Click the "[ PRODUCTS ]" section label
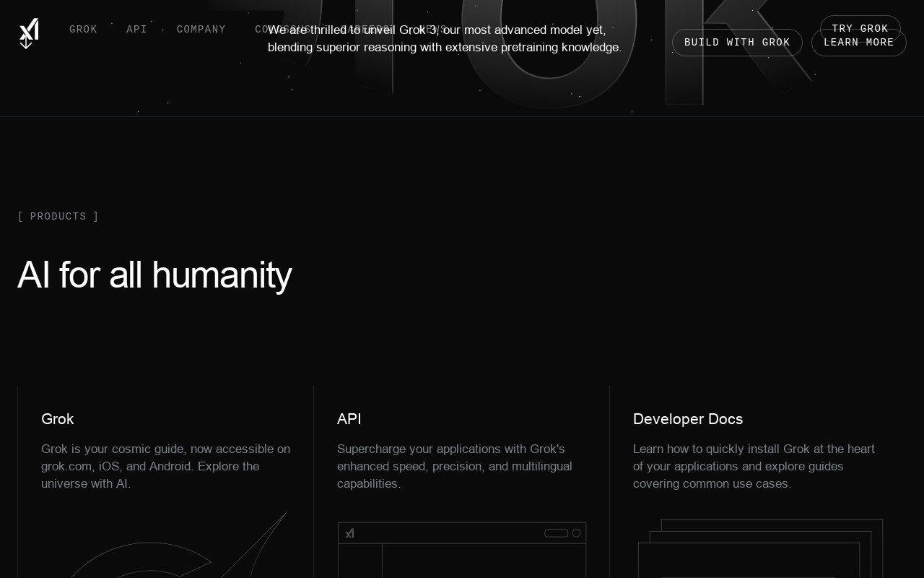Image resolution: width=924 pixels, height=578 pixels. coord(58,217)
